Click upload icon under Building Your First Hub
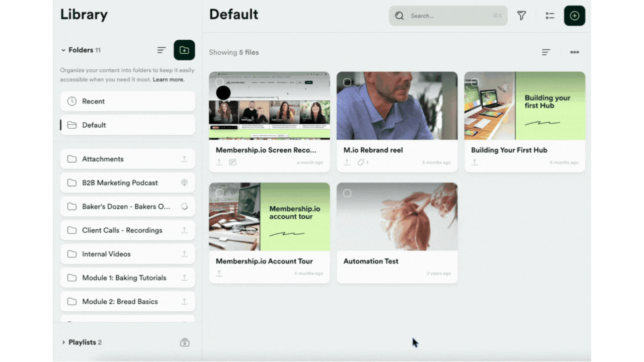The width and height of the screenshot is (644, 362). click(x=474, y=162)
